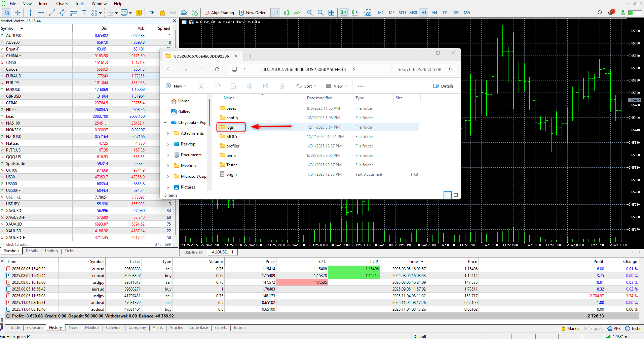Toggle the chart shift button
The image size is (644, 339).
[355, 13]
